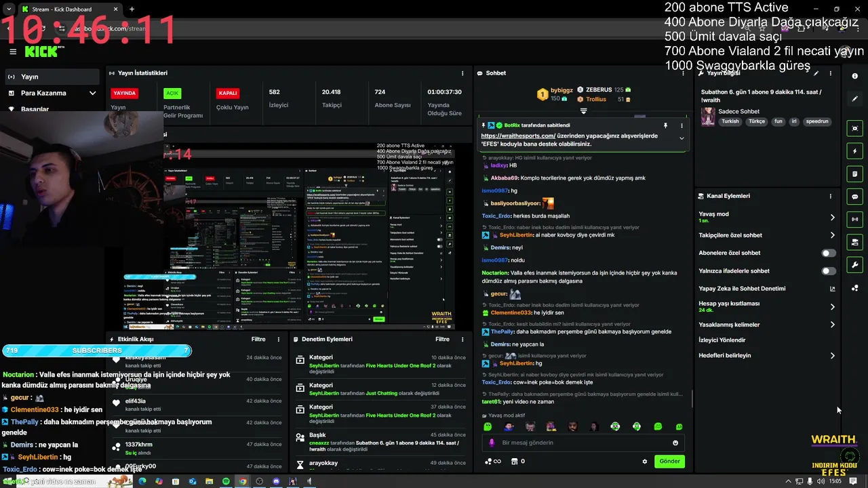
Task: Expand the top gifters bar in chat
Action: 583,110
